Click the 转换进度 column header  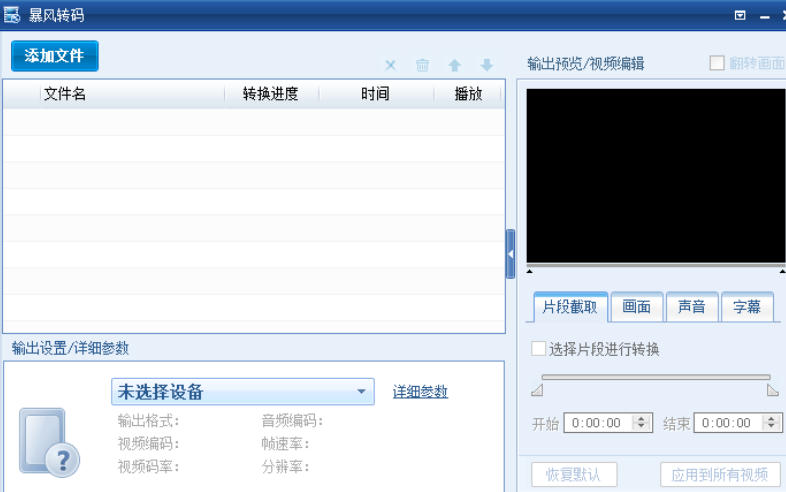point(271,94)
